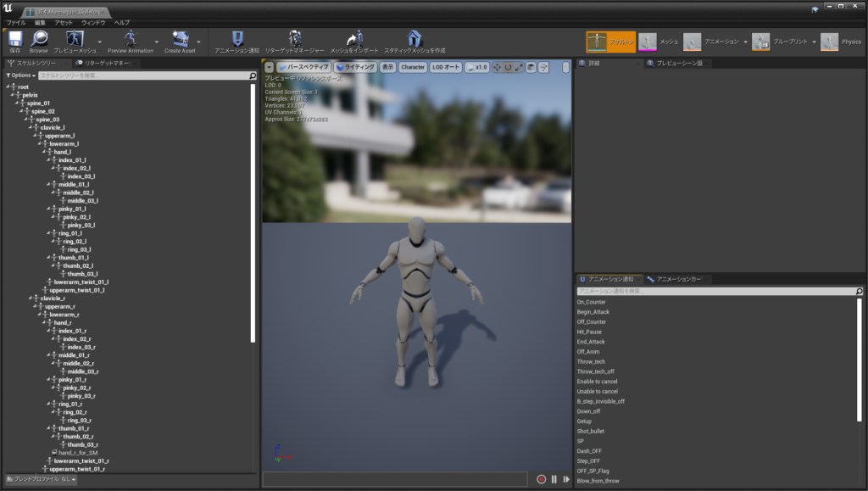Open the Preview Animation dropdown arrow

tap(157, 42)
